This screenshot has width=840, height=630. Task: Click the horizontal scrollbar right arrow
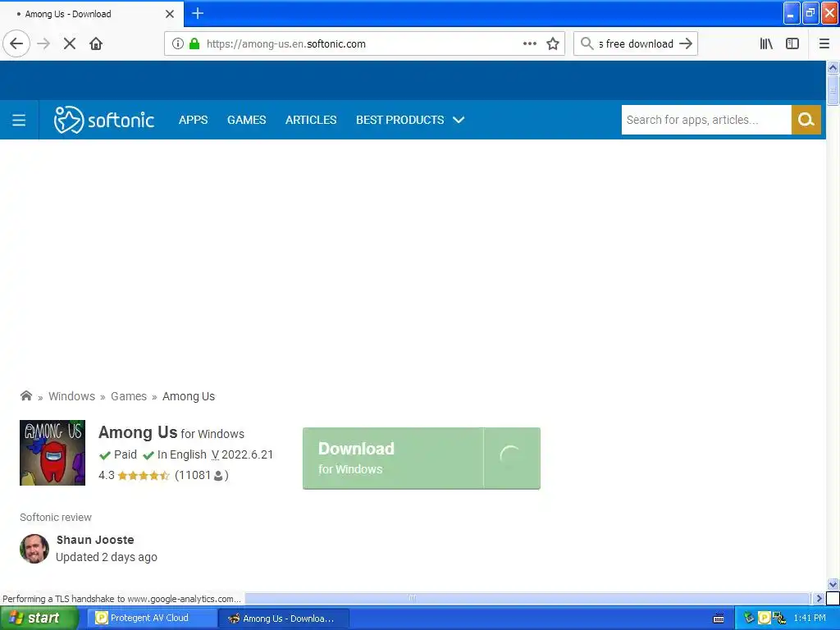pos(818,598)
